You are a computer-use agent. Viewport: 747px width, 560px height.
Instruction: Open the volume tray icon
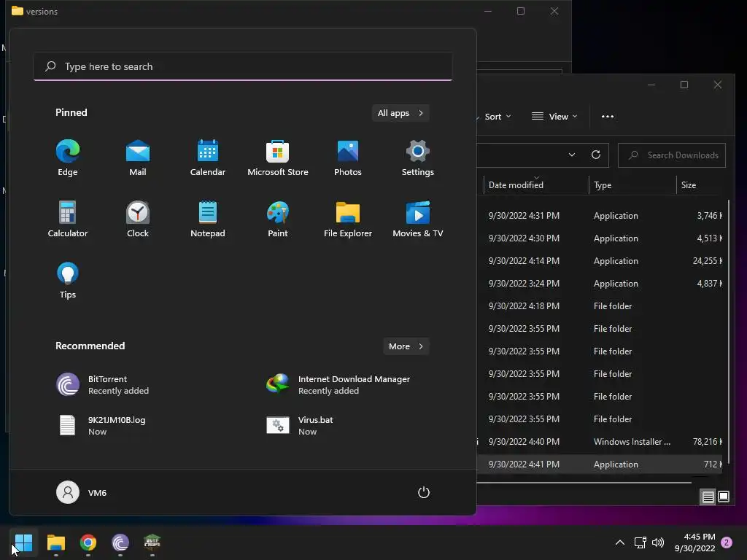[x=658, y=542]
